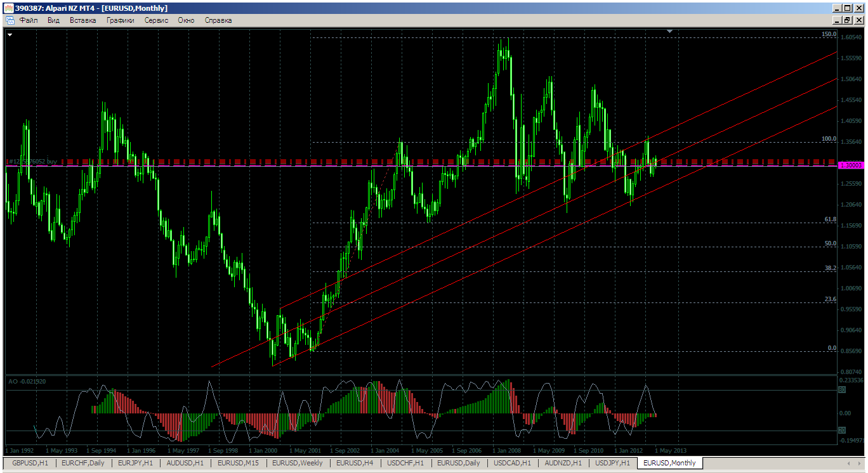
Task: Click the magenta 1.30003 price label
Action: click(851, 165)
